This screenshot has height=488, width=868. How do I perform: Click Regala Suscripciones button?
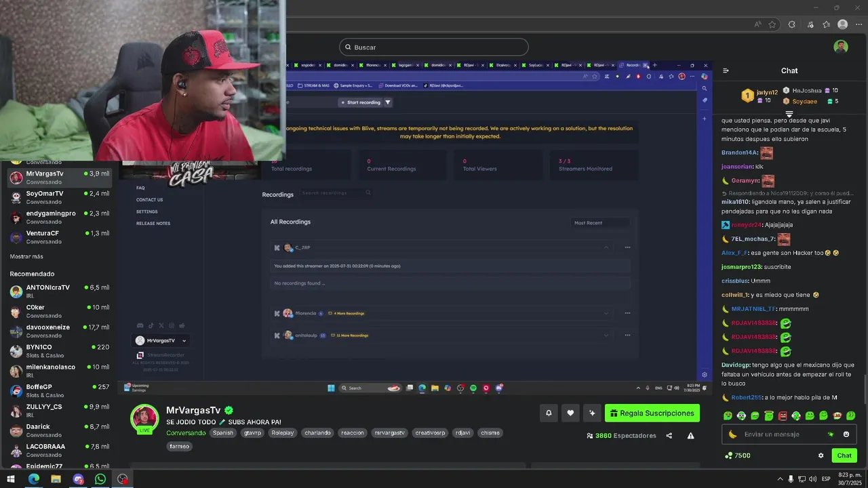click(x=652, y=413)
